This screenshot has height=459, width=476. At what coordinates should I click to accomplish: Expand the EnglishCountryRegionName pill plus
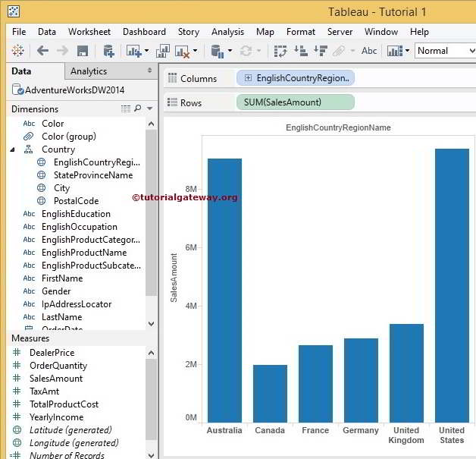tap(248, 78)
